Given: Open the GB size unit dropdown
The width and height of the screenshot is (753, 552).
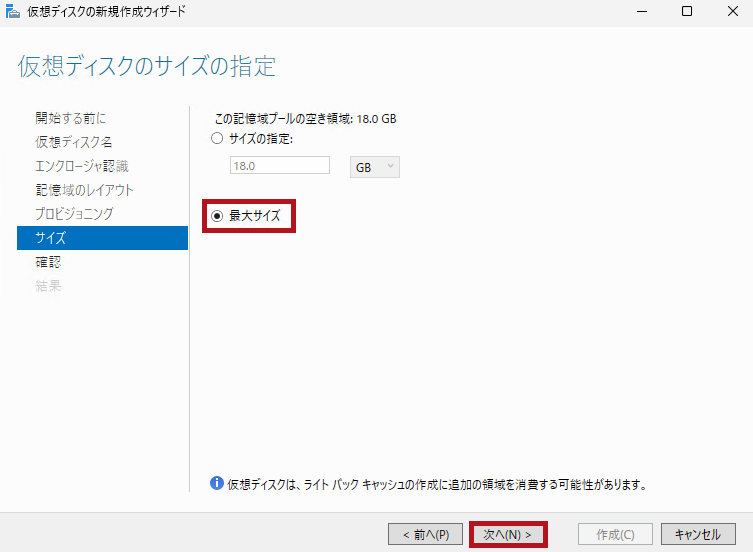Looking at the screenshot, I should coord(375,167).
